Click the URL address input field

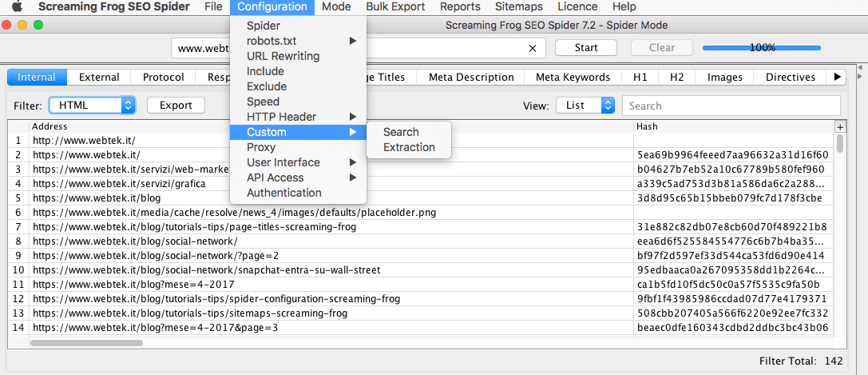coord(359,48)
